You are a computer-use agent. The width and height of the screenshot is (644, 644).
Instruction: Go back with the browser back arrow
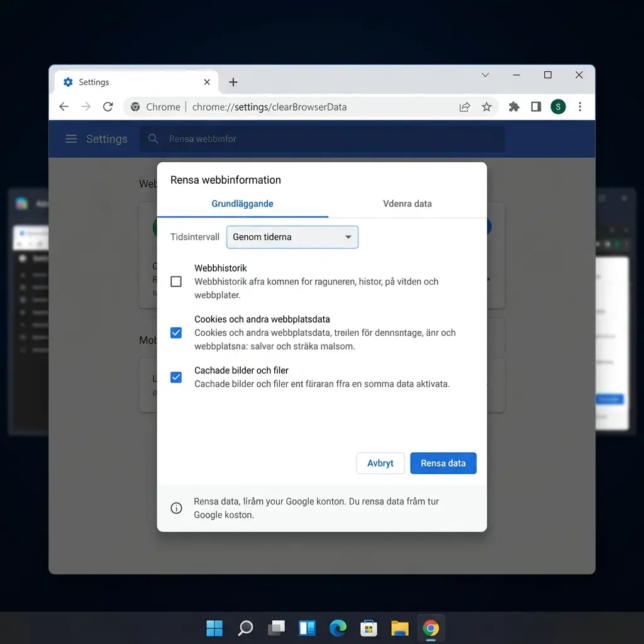click(64, 107)
